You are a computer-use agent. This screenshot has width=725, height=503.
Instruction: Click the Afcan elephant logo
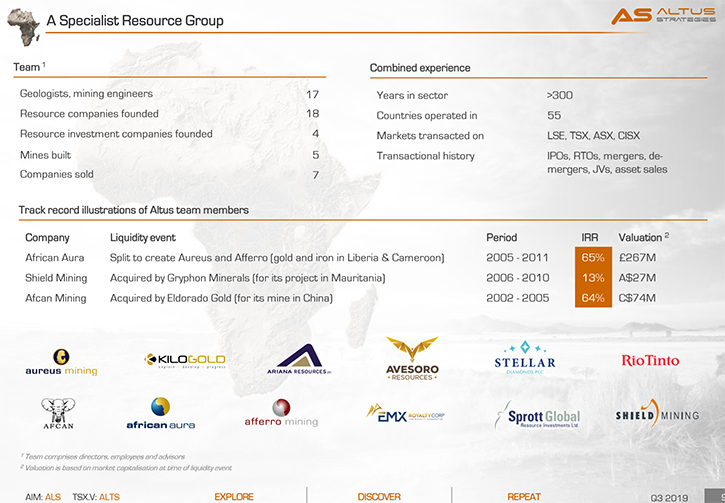point(58,413)
